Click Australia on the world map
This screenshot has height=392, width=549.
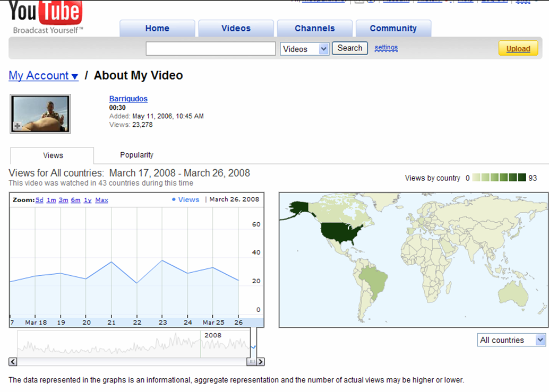[513, 294]
